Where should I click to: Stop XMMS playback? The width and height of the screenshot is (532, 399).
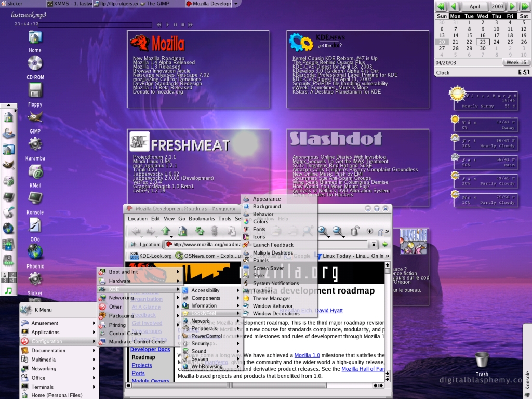(183, 25)
